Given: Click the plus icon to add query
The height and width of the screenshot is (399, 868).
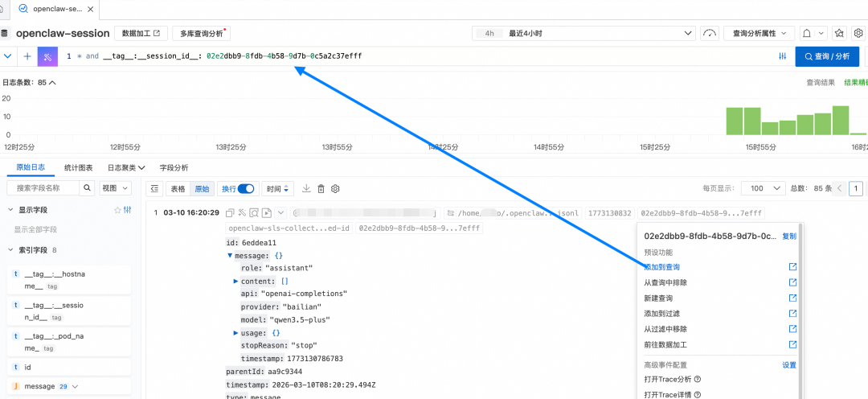Looking at the screenshot, I should 27,56.
